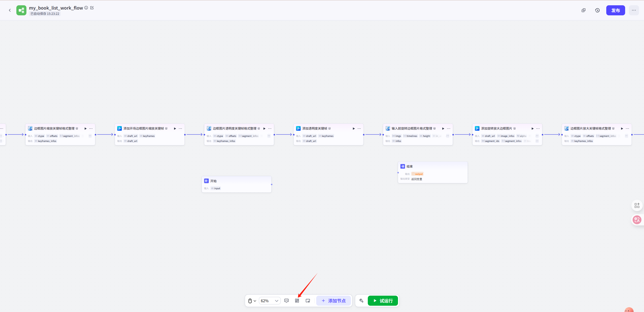Open the 62% zoom level dropdown

pyautogui.click(x=269, y=301)
